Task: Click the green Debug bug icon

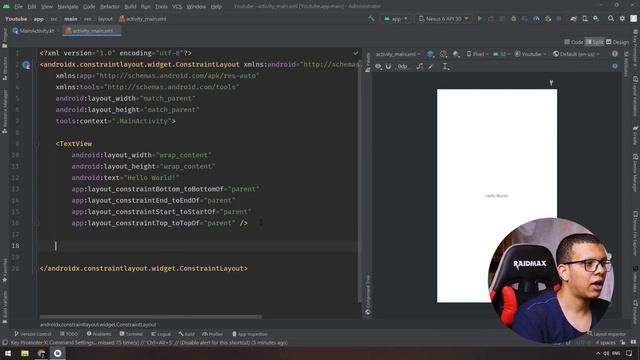Action: point(513,19)
